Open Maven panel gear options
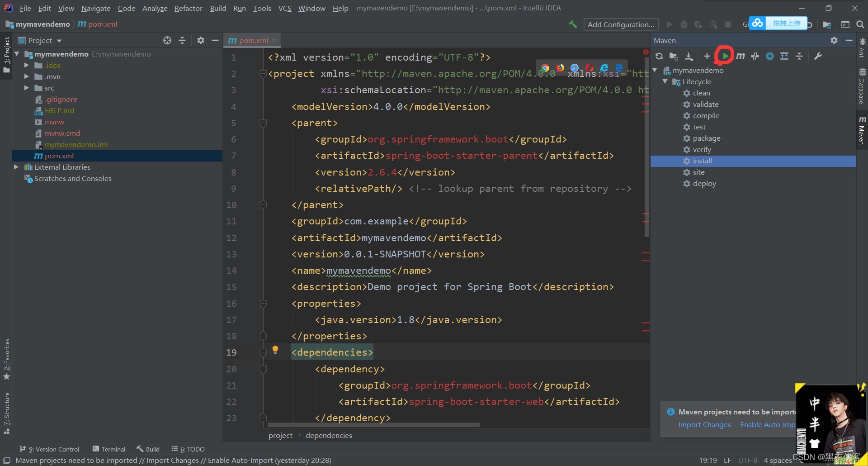Image resolution: width=868 pixels, height=466 pixels. 834,40
